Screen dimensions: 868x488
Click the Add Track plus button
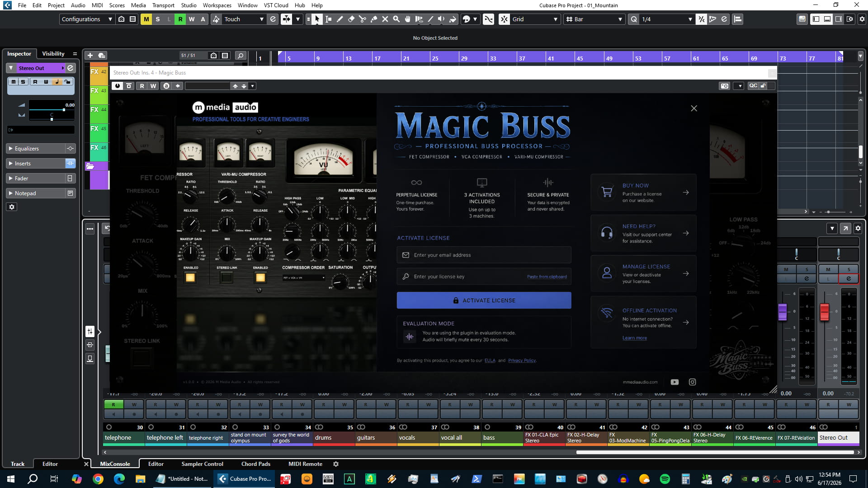click(90, 55)
